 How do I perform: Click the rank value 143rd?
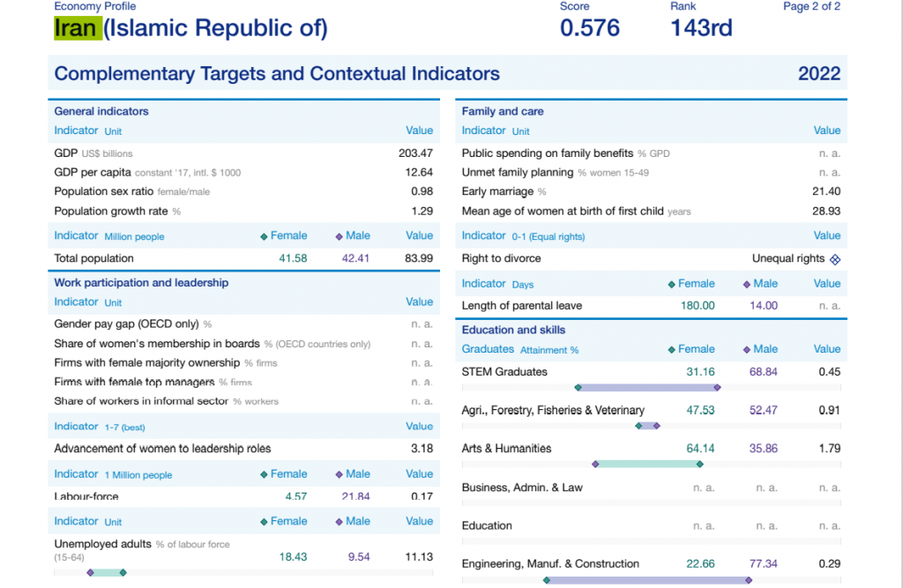[701, 28]
